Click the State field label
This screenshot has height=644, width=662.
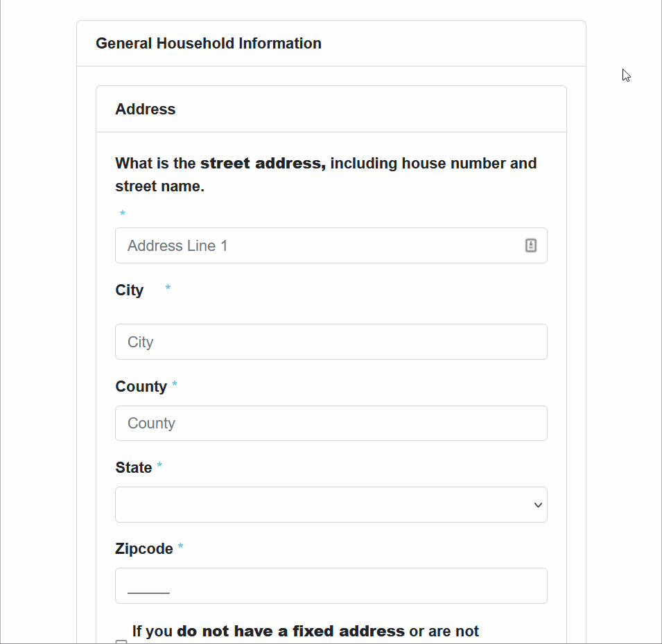click(133, 467)
